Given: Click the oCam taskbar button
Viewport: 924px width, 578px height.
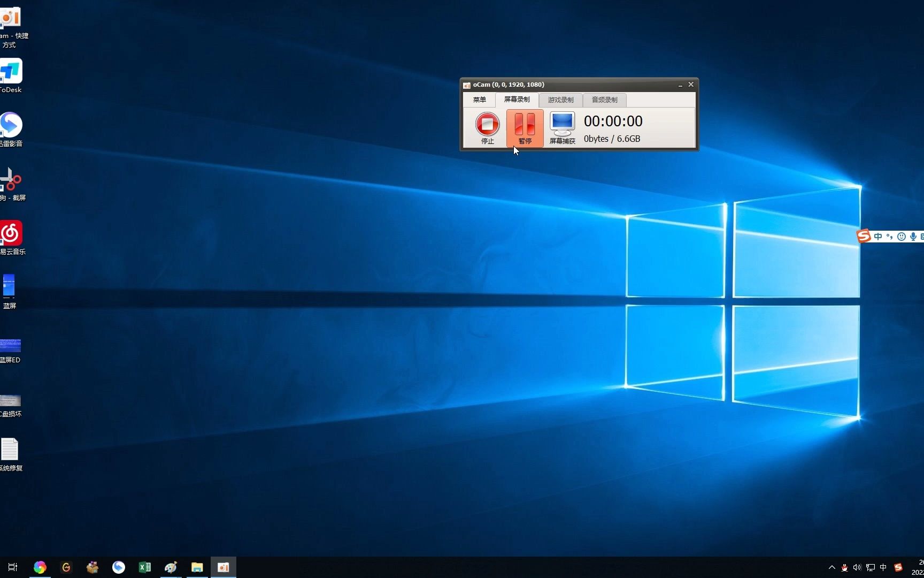Looking at the screenshot, I should [223, 567].
